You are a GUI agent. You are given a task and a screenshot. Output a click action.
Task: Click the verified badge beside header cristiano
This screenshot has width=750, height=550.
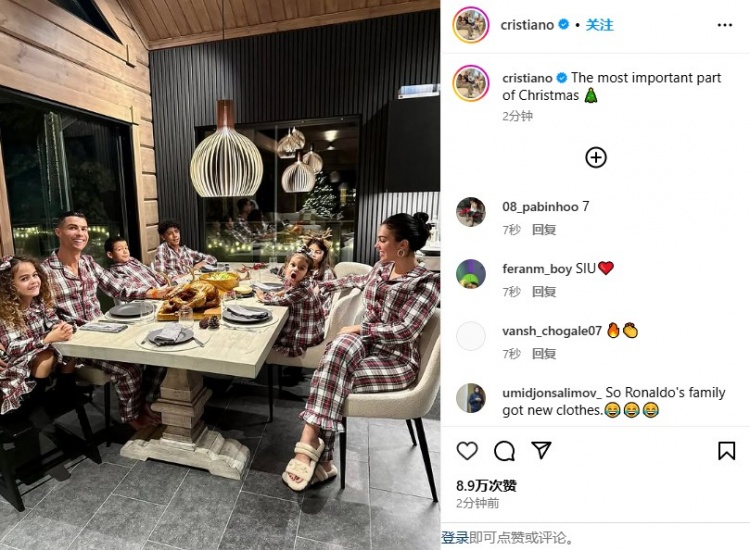pyautogui.click(x=564, y=24)
